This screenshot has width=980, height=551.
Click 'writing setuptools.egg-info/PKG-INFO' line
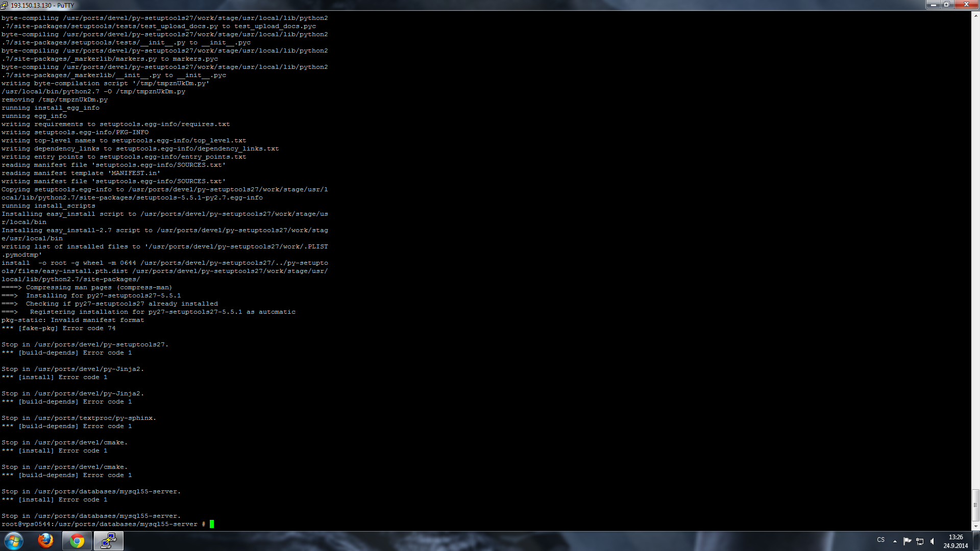(x=75, y=132)
